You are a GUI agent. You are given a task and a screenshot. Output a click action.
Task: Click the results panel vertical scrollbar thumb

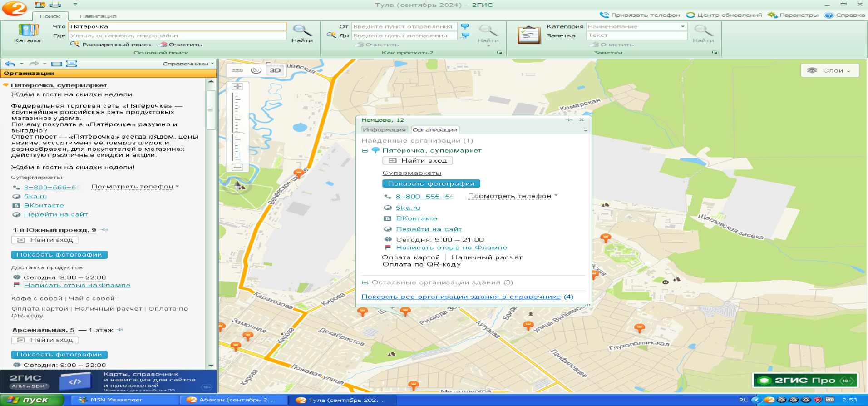211,110
